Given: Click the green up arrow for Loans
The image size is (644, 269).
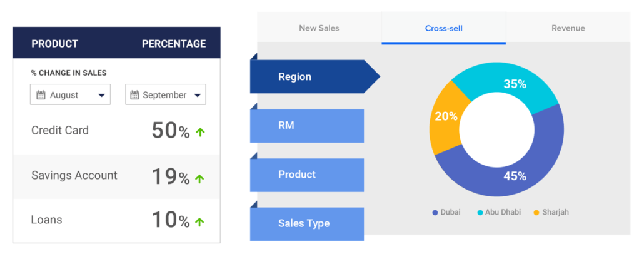Looking at the screenshot, I should (200, 221).
